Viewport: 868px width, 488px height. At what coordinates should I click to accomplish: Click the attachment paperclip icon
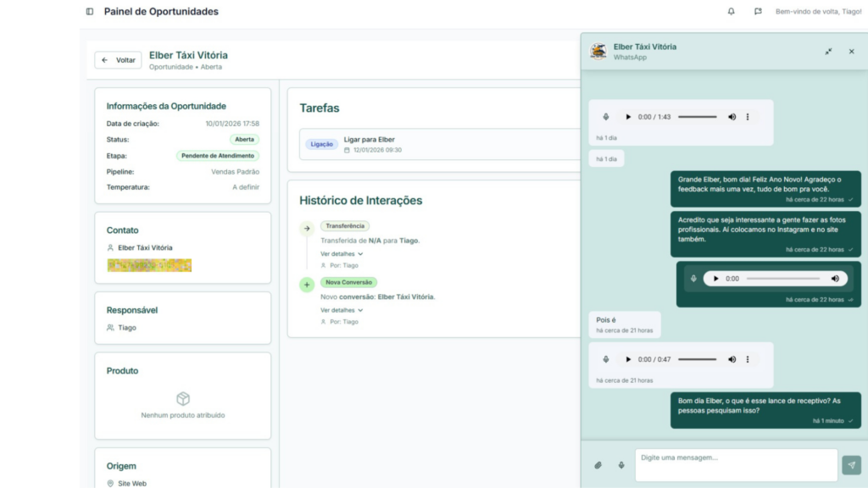click(598, 465)
